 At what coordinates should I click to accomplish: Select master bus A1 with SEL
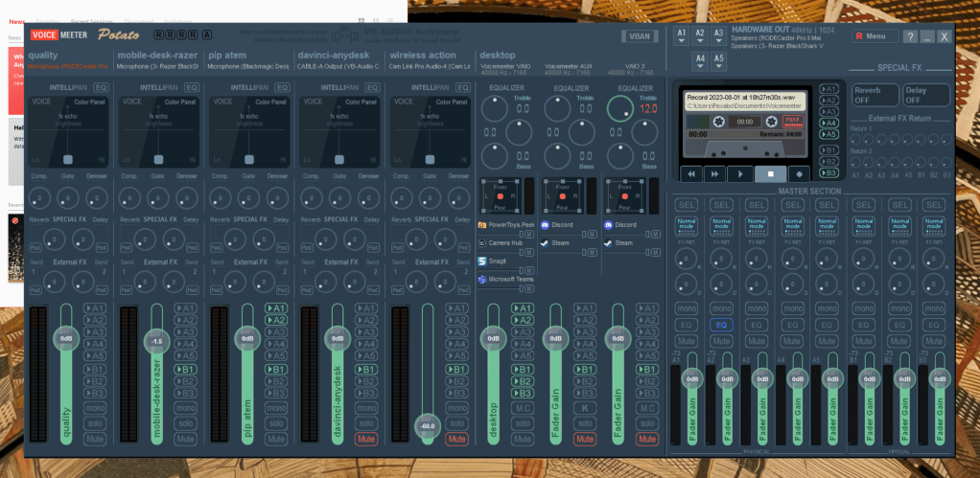coord(687,205)
